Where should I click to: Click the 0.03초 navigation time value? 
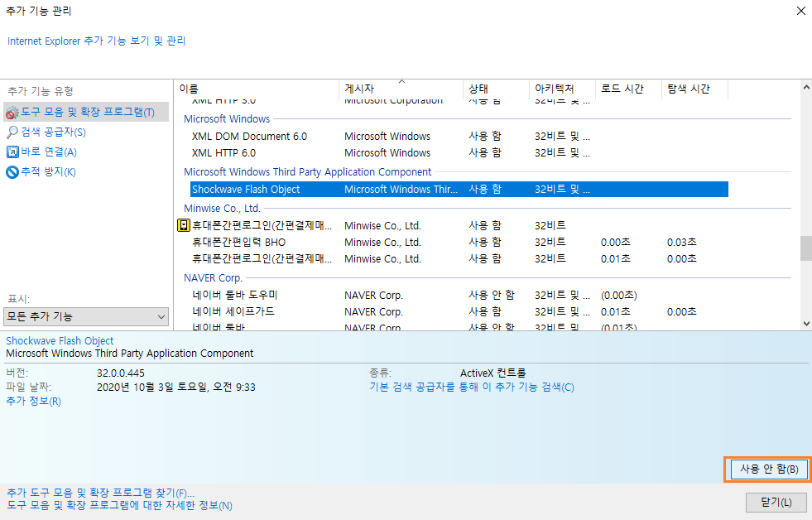point(681,242)
